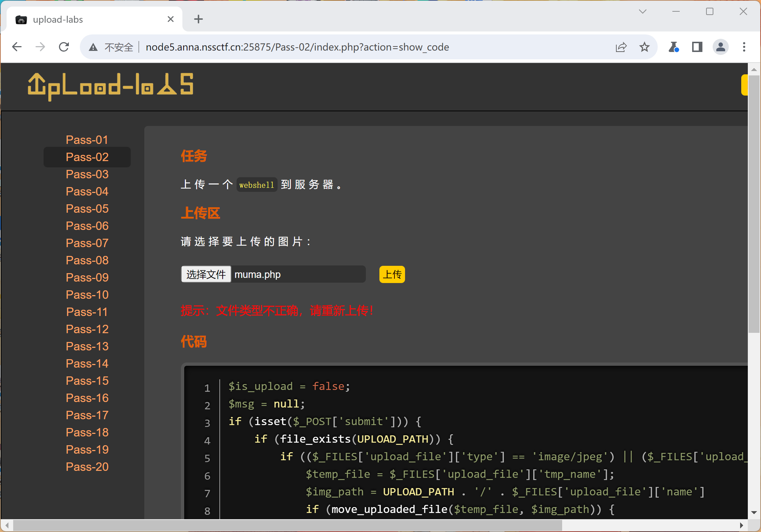Click the 选择文件 choose file button
The height and width of the screenshot is (532, 761).
[x=206, y=274]
